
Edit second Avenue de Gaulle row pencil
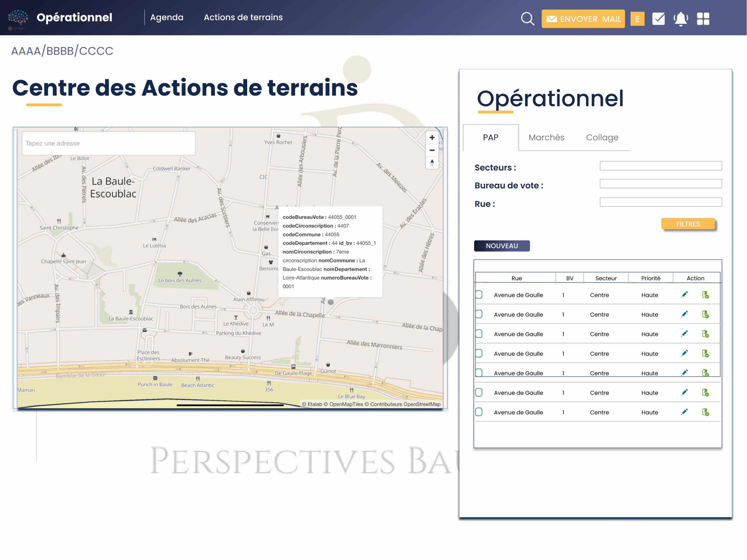pyautogui.click(x=684, y=314)
